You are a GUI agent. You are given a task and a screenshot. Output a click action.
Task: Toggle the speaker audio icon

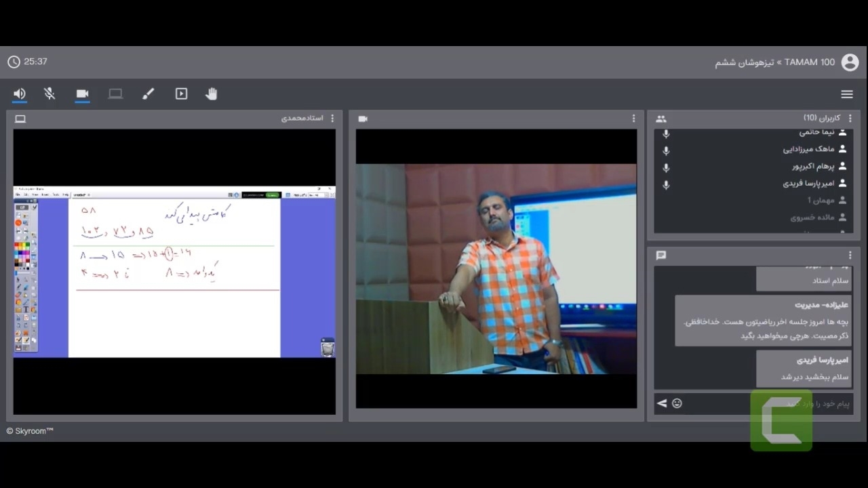(20, 94)
